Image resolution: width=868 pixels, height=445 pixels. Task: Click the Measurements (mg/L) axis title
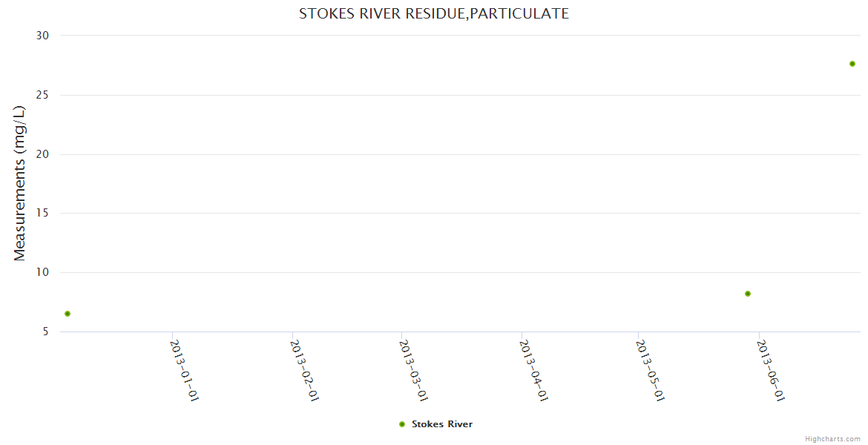(20, 183)
